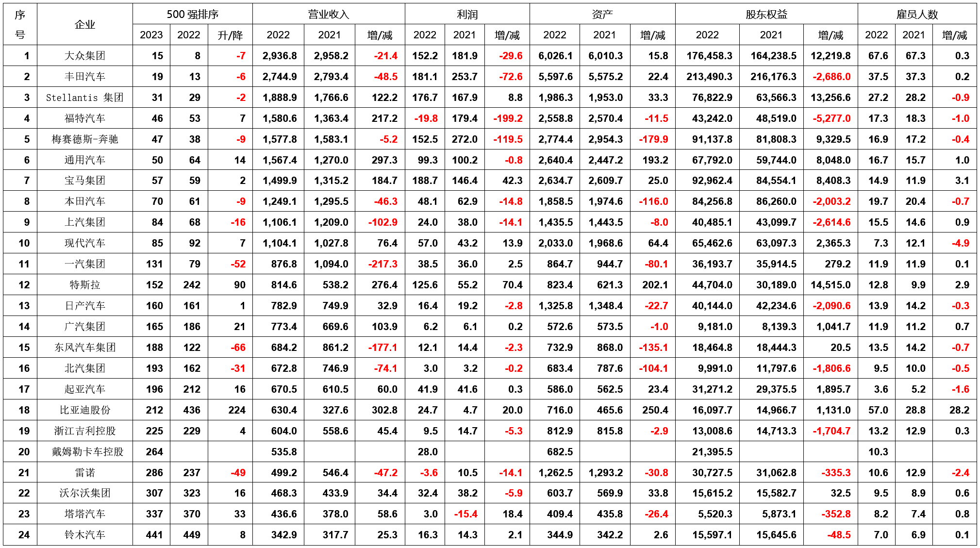The width and height of the screenshot is (980, 548).
Task: Click the 日产汽车 company name
Action: coord(85,306)
